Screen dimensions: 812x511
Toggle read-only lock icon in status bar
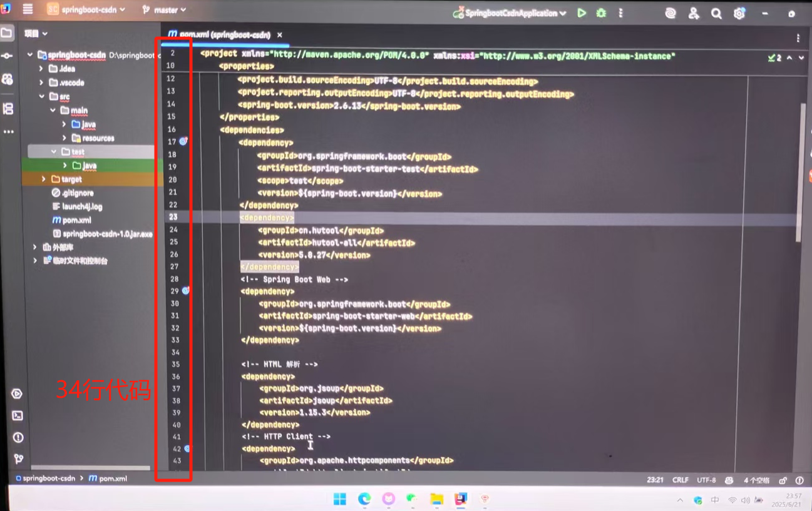[x=783, y=480]
